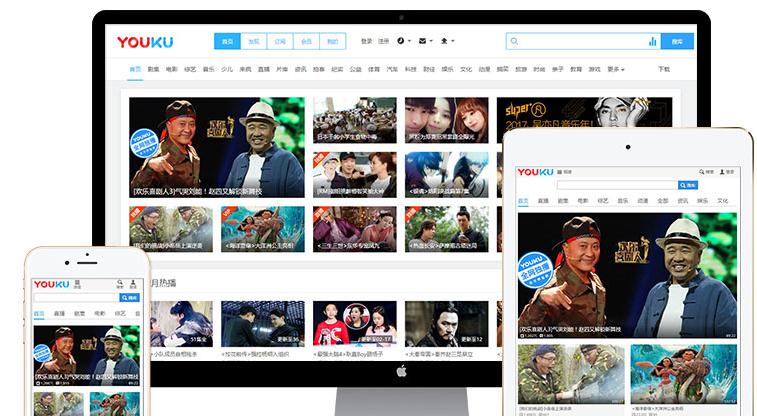Open the 电影 channel on desktop nav bar

pos(172,69)
